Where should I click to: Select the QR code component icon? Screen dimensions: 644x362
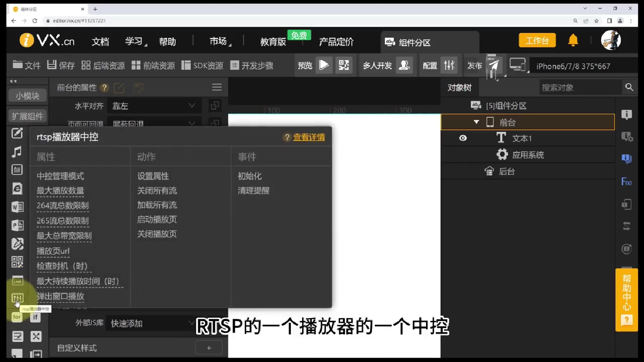pyautogui.click(x=17, y=262)
